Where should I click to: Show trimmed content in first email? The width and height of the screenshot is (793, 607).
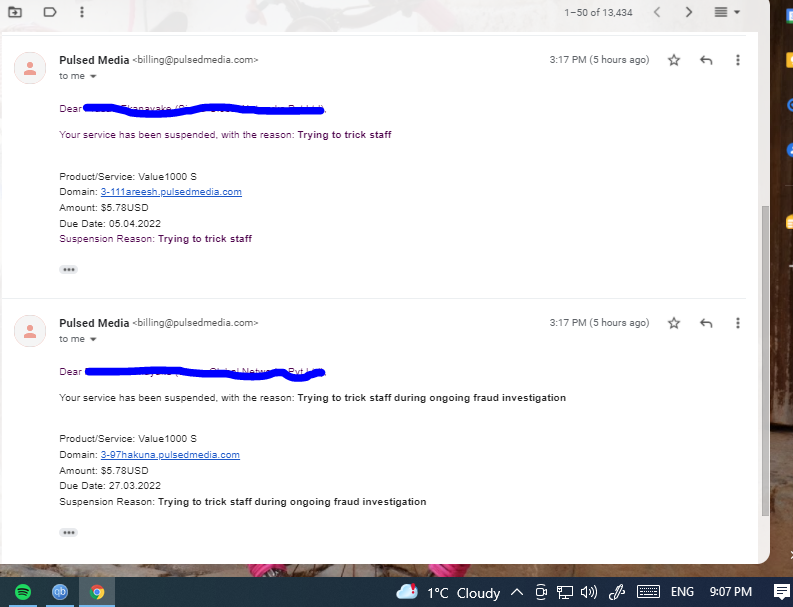[68, 270]
